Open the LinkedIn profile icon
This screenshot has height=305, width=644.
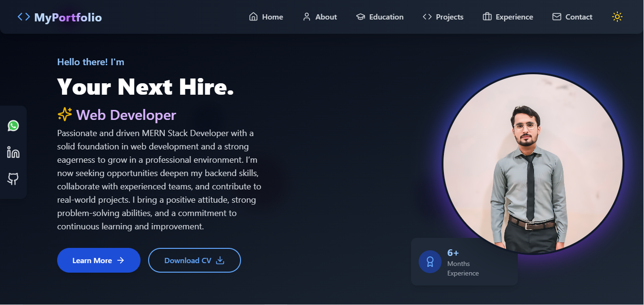coord(13,152)
